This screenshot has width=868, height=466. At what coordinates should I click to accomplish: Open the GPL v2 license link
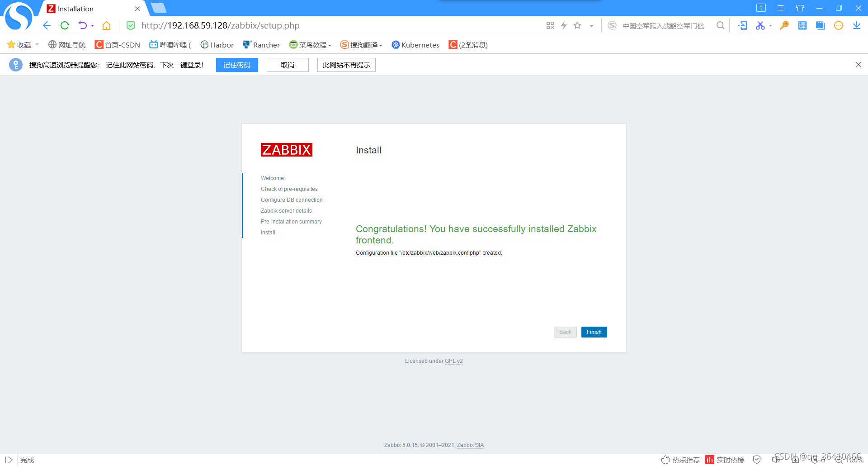pyautogui.click(x=454, y=361)
